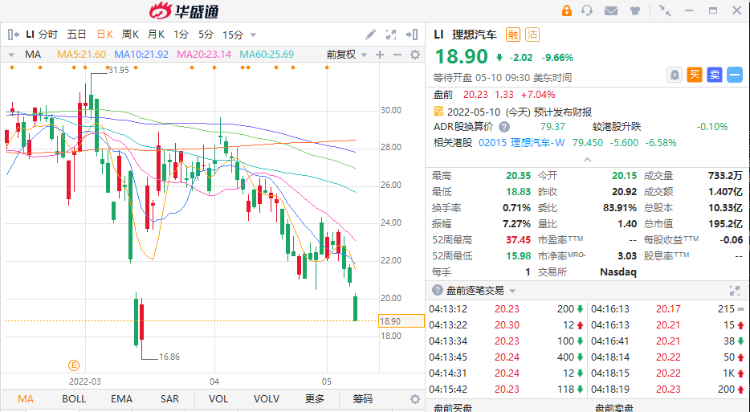Click the MA60:25.69 legend label

tap(267, 55)
